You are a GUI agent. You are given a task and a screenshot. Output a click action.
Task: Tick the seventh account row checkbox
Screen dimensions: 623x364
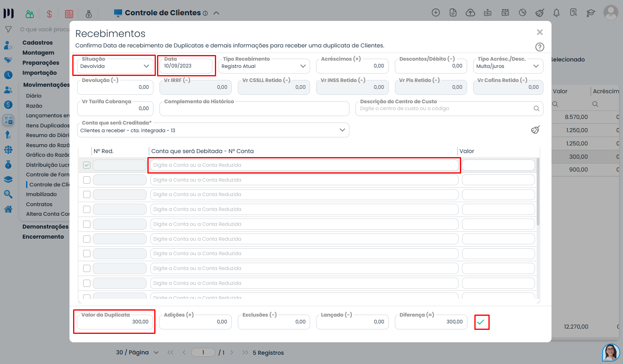(87, 254)
